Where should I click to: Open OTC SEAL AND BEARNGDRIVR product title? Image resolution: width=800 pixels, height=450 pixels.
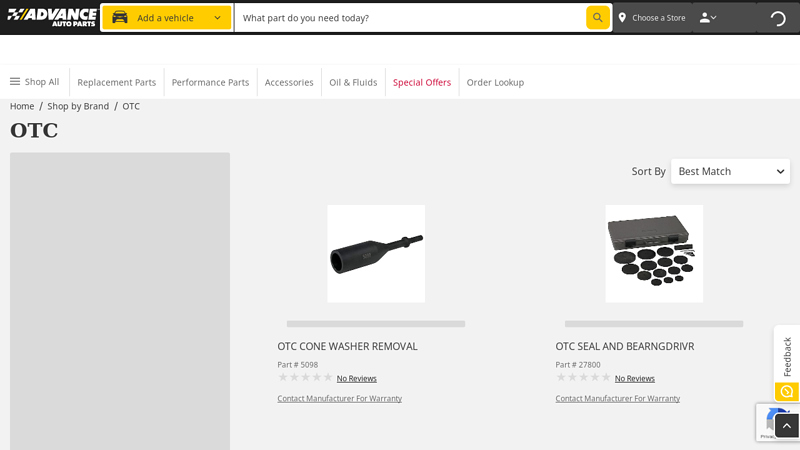coord(625,346)
